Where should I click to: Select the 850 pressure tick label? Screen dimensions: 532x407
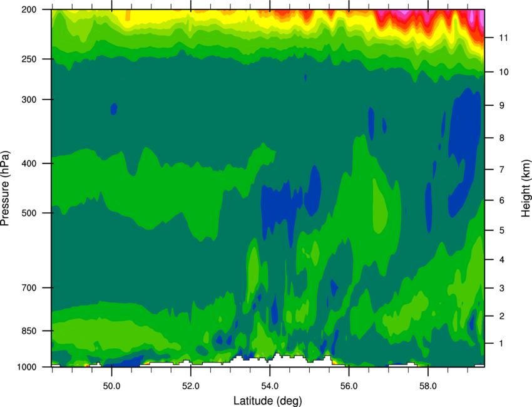click(x=29, y=331)
